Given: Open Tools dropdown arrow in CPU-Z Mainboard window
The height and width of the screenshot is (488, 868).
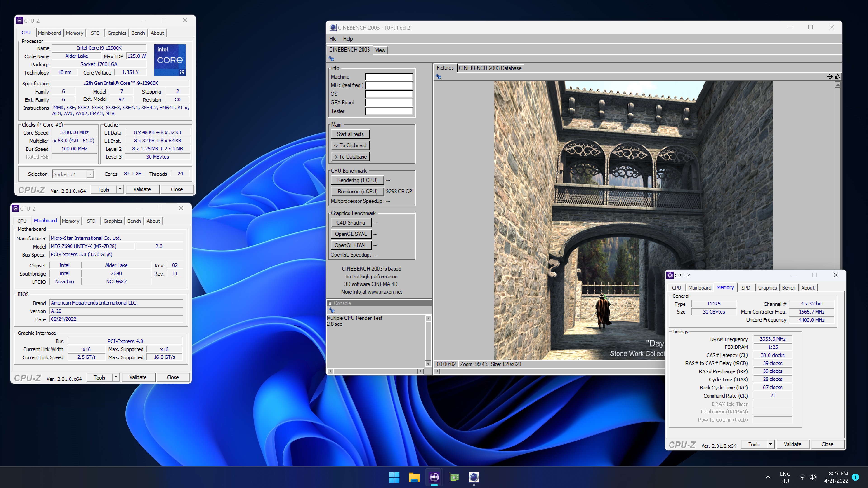Looking at the screenshot, I should click(x=116, y=377).
